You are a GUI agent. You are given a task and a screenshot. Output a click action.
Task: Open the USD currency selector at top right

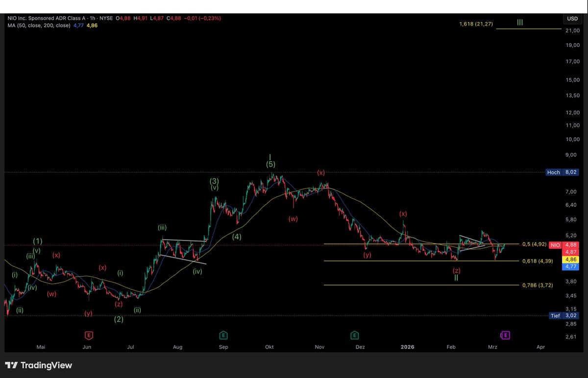[x=571, y=18]
